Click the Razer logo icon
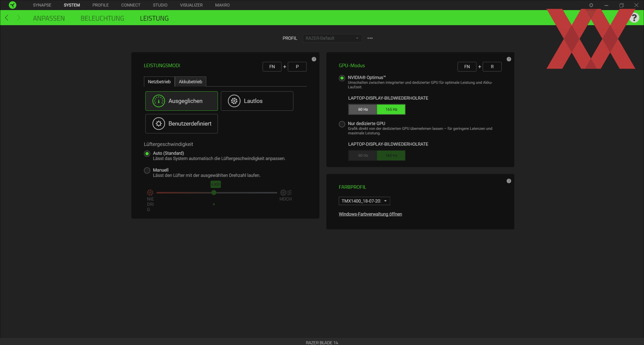This screenshot has height=345, width=644. [12, 5]
